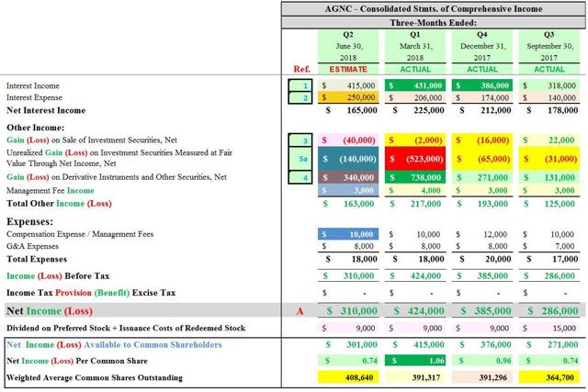Screen dimensions: 588x392
Task: Click reference box 1 for Interest Income
Action: (300, 85)
